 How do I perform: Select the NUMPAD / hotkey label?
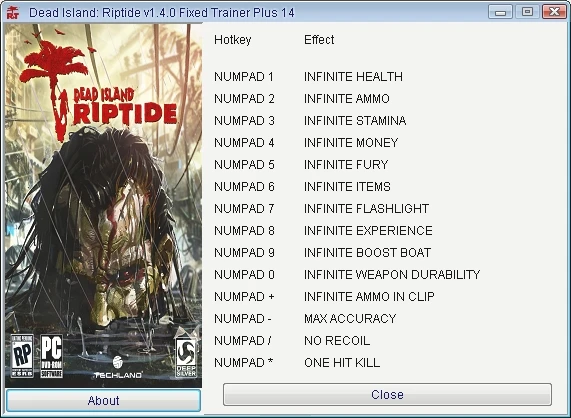coord(242,341)
